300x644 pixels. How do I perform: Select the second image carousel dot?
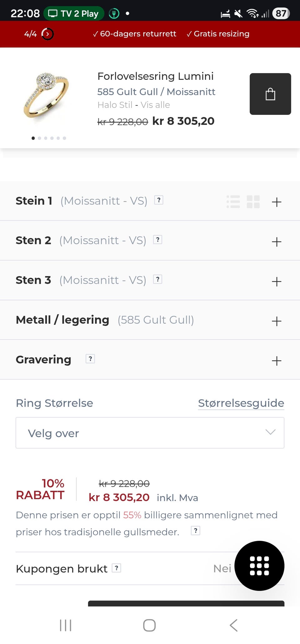[x=39, y=138]
